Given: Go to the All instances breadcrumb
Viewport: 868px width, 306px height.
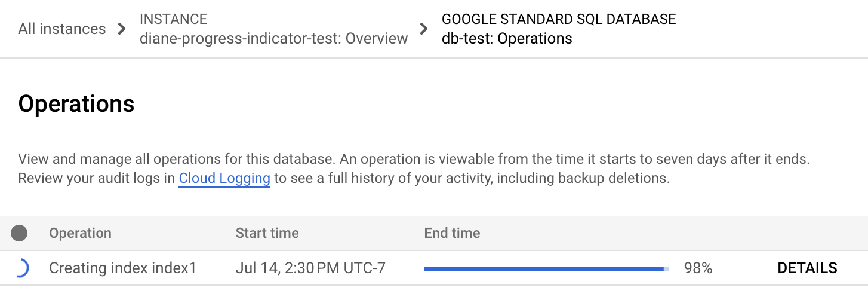Looking at the screenshot, I should (62, 29).
